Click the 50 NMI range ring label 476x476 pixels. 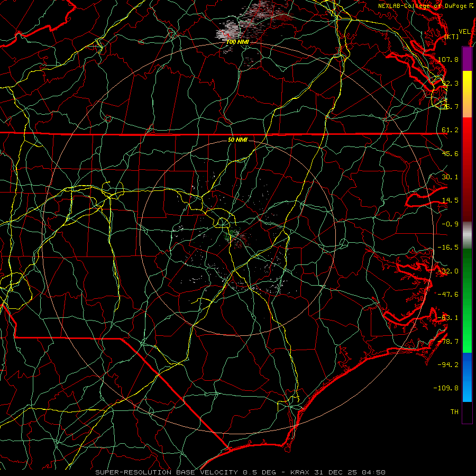coord(237,140)
